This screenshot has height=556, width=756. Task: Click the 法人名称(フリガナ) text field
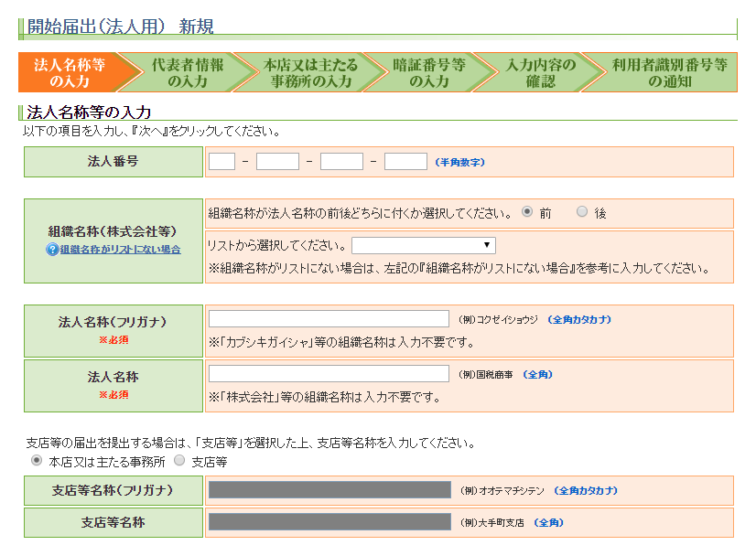click(329, 318)
